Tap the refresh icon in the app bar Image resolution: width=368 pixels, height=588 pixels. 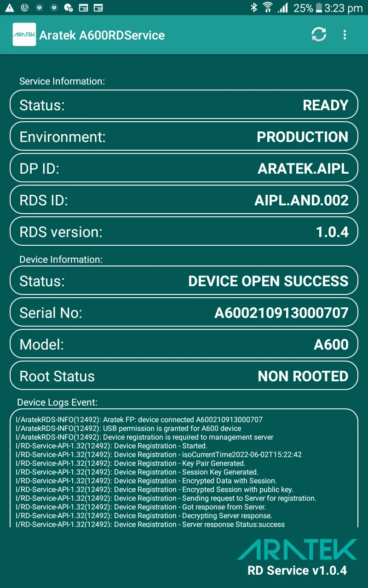tap(319, 35)
